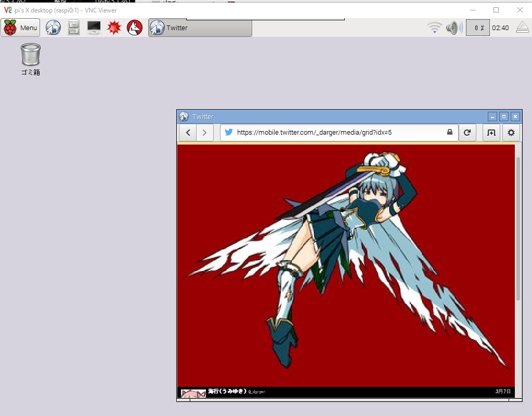The width and height of the screenshot is (532, 416).
Task: Open a new tab with the plus icon
Action: 491,132
